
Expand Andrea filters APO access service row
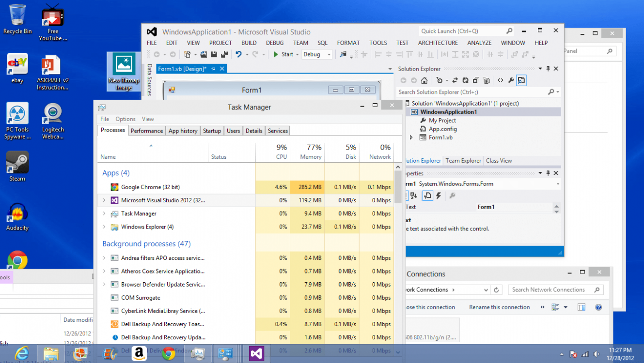click(x=104, y=258)
